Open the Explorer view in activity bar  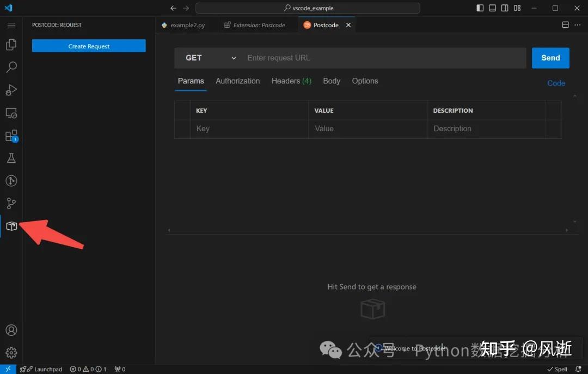click(11, 45)
